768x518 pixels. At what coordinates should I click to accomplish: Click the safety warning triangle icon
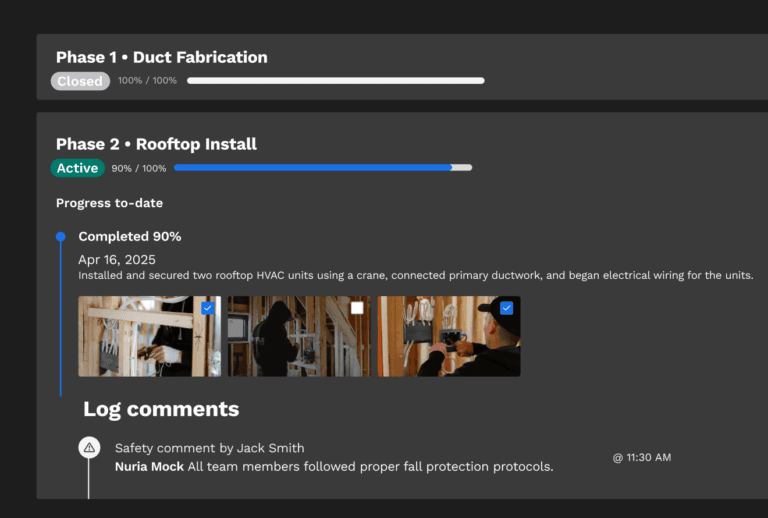coord(89,447)
